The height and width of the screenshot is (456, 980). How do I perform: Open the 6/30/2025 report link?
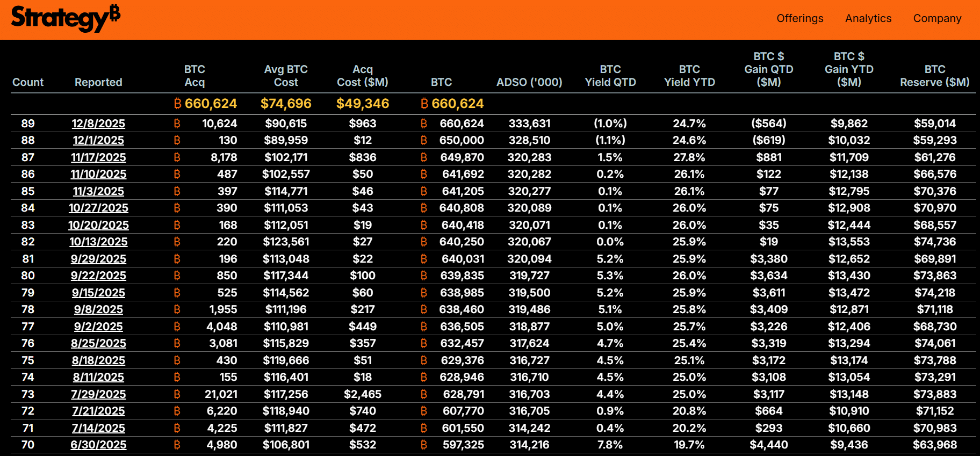point(98,445)
